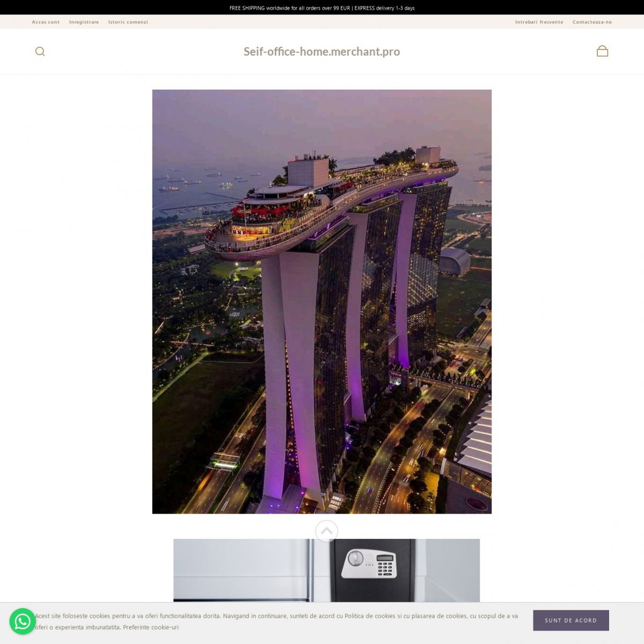Open Preferinte cookie-uri link

pyautogui.click(x=151, y=627)
